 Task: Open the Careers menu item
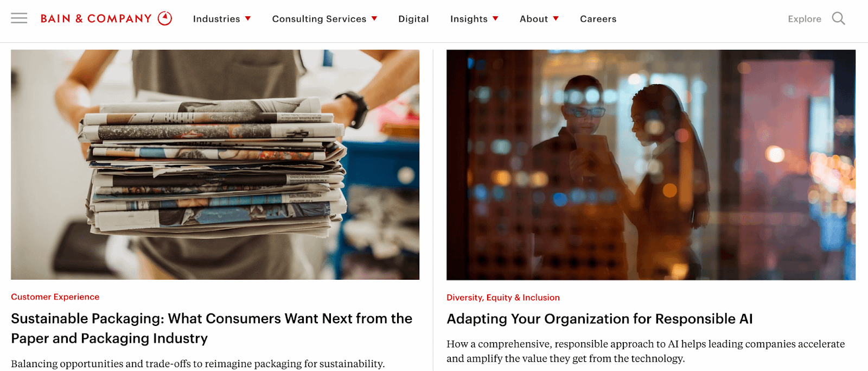(598, 19)
